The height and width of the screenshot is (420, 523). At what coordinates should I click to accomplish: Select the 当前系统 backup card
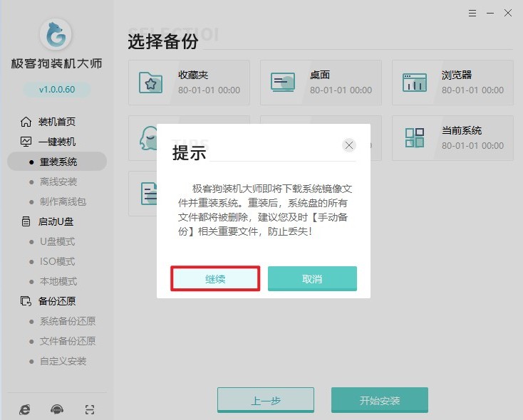[x=452, y=138]
